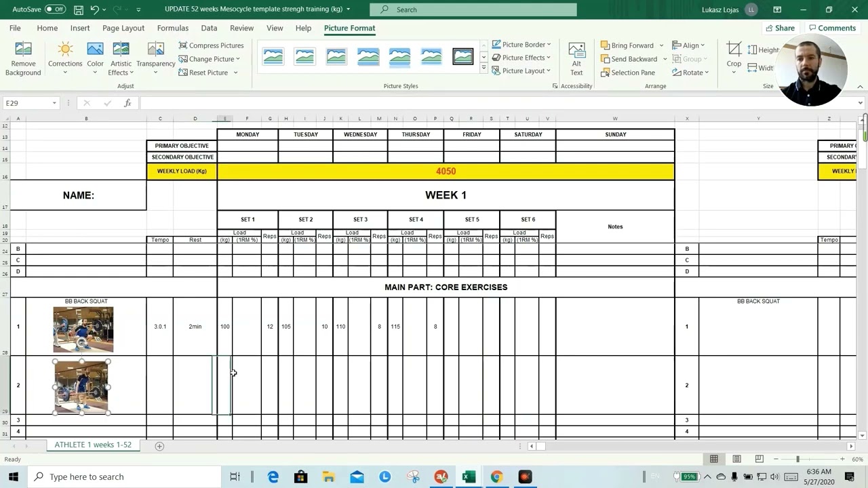This screenshot has width=868, height=488.
Task: Switch to the Review tab
Action: click(241, 28)
